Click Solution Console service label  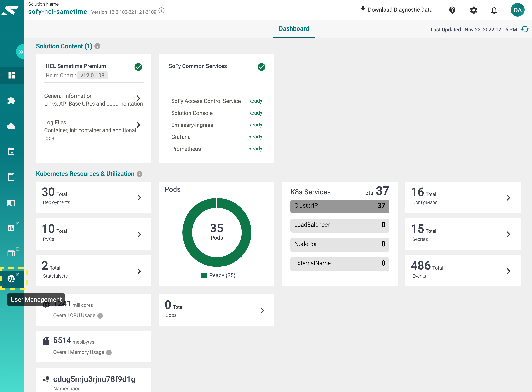[192, 113]
